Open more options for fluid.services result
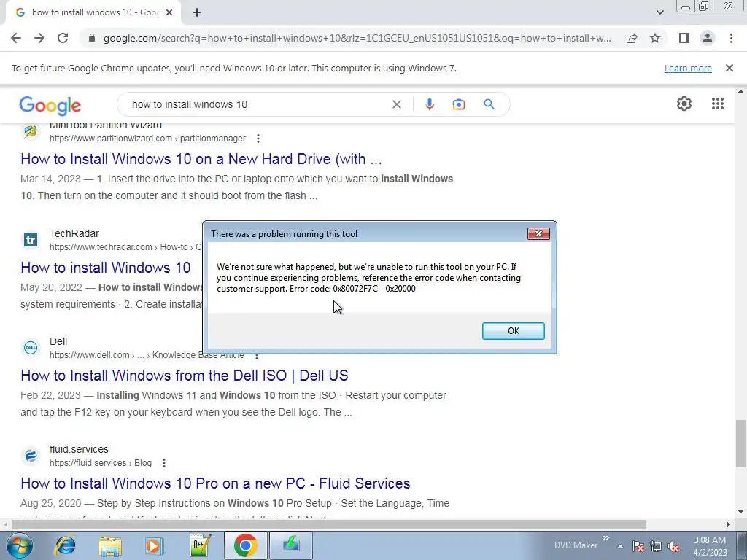This screenshot has height=560, width=747. 164,463
